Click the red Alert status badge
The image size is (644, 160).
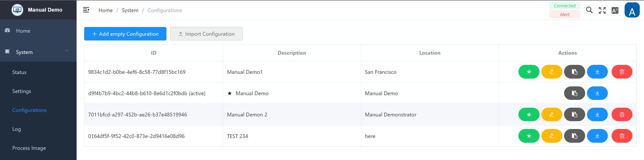[x=564, y=14]
